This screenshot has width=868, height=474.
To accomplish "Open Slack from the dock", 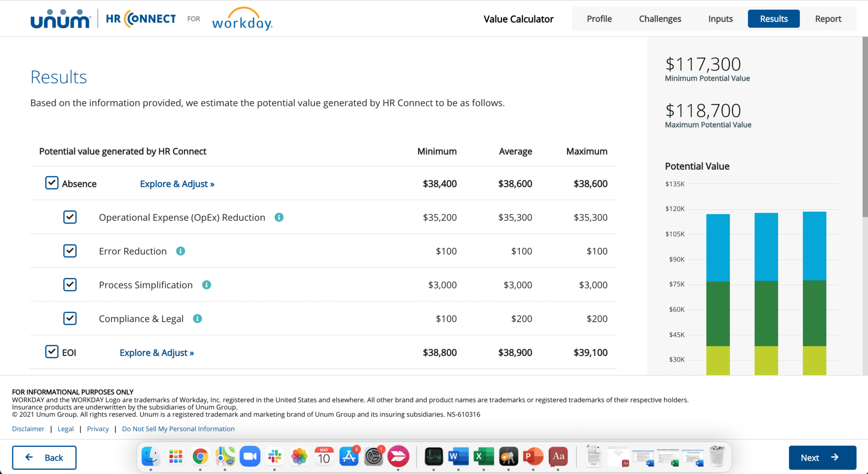I will coord(275,457).
